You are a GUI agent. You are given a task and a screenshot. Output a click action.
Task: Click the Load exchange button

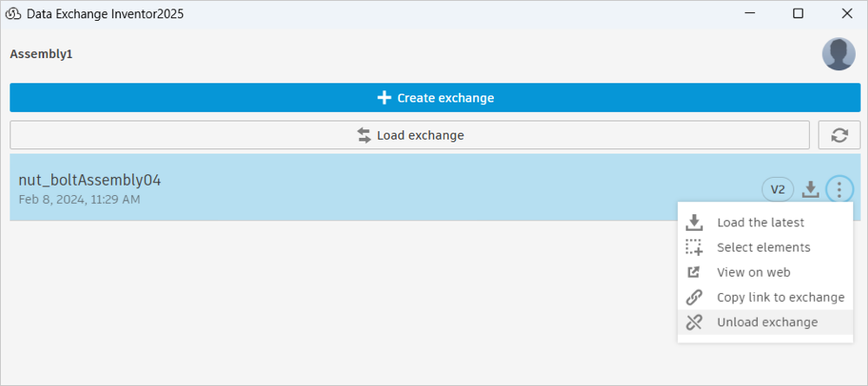(410, 135)
